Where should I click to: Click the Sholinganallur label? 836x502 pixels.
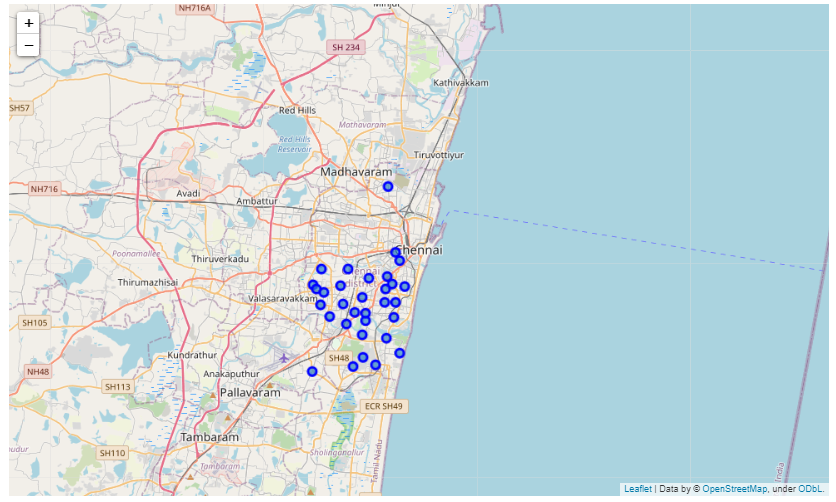[337, 452]
